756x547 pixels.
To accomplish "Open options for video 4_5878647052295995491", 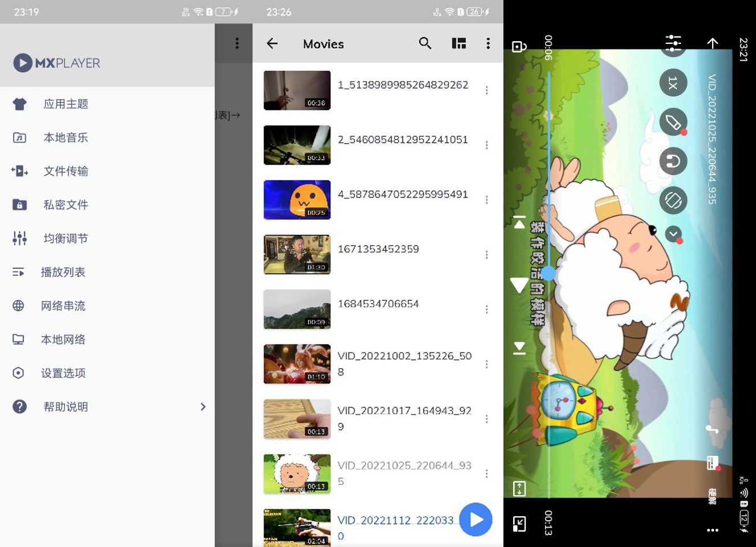I will [486, 200].
